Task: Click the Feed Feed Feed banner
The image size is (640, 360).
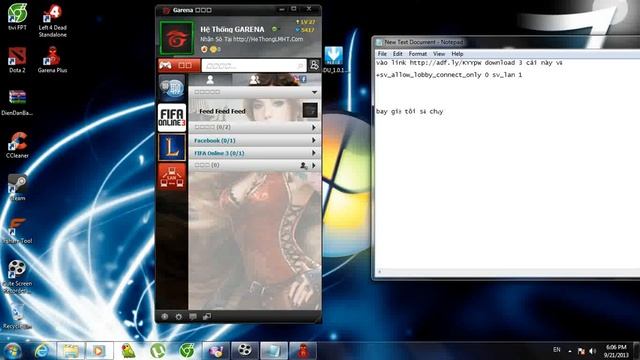Action: coord(254,110)
